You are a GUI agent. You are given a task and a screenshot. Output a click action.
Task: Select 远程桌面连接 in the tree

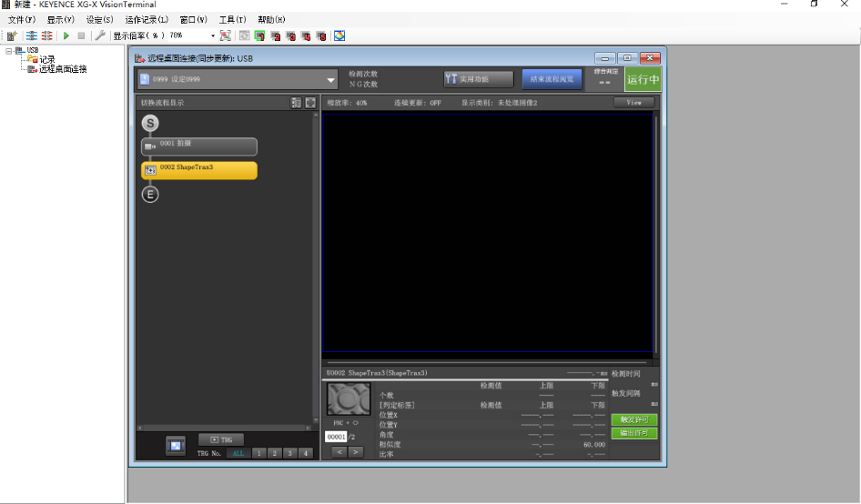(x=63, y=69)
